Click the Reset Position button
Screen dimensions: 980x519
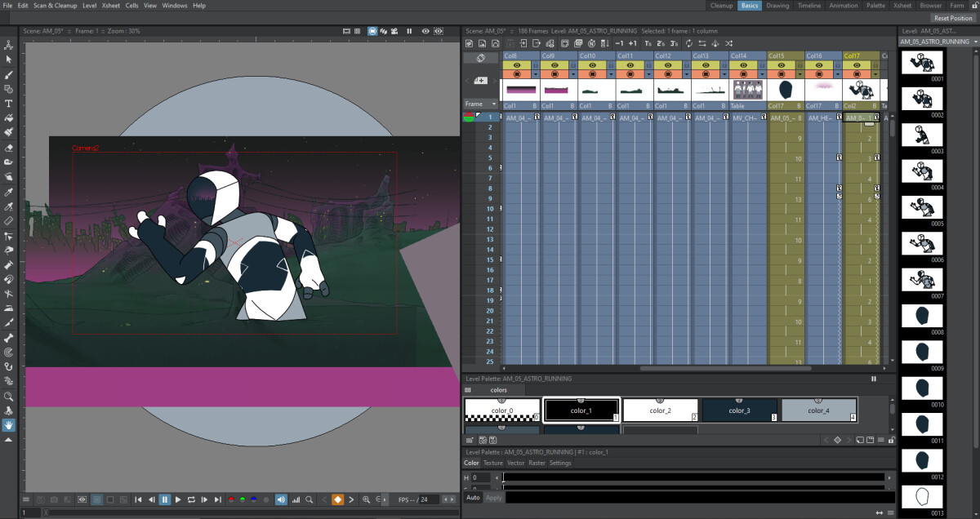point(952,17)
